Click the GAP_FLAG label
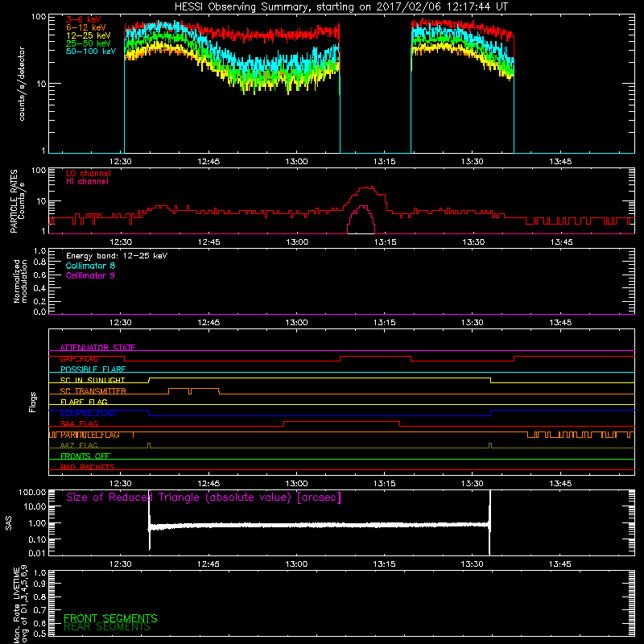The image size is (644, 644). click(x=79, y=358)
